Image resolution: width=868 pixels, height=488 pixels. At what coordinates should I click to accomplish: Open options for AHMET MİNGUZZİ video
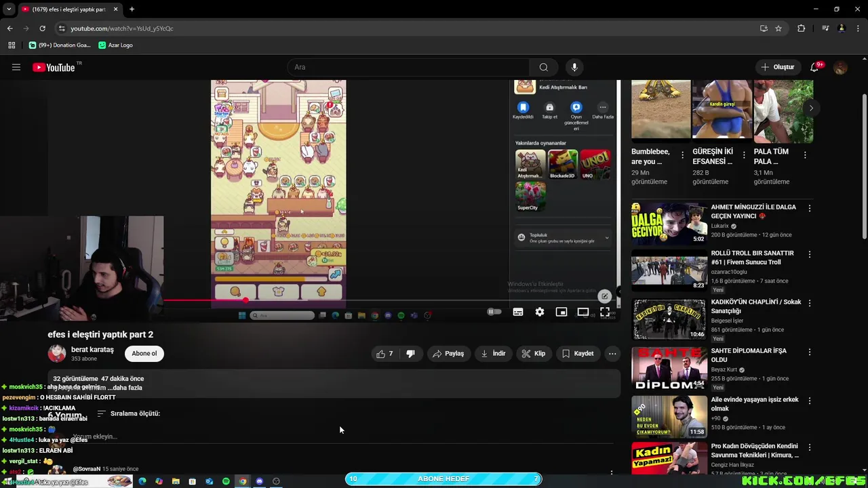(810, 208)
